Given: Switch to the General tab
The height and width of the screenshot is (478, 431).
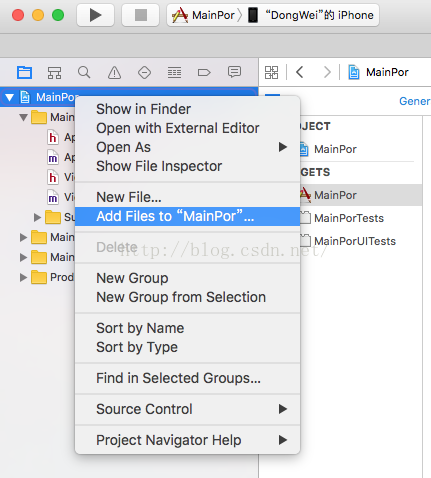Looking at the screenshot, I should coord(415,101).
